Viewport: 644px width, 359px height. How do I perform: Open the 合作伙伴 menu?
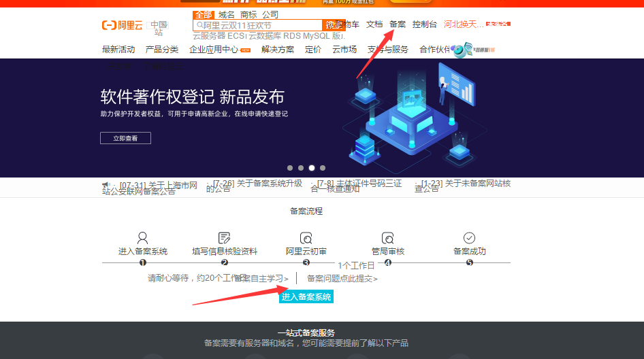(434, 50)
